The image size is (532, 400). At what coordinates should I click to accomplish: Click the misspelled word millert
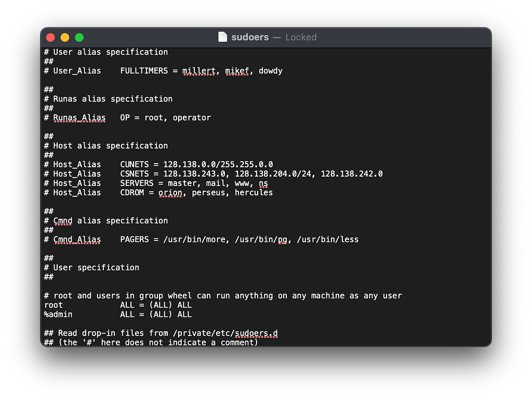199,71
